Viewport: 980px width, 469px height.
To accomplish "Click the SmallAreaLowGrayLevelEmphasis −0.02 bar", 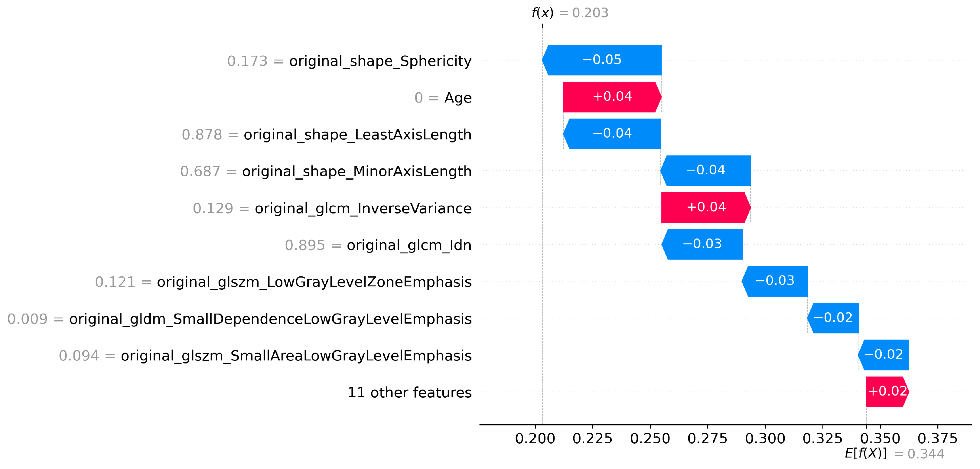I will (883, 355).
